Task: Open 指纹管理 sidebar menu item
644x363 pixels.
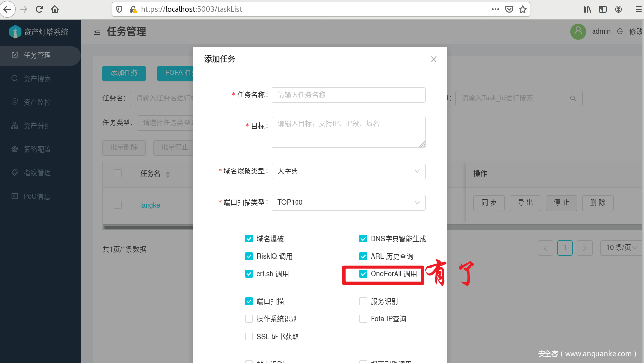Action: pyautogui.click(x=37, y=173)
